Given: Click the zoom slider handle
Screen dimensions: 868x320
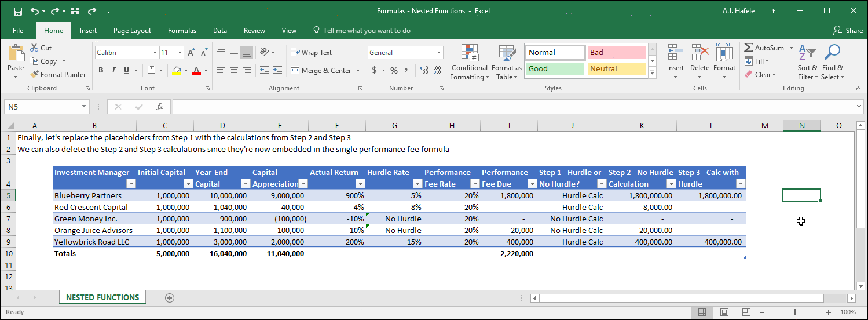Looking at the screenshot, I should click(x=795, y=312).
